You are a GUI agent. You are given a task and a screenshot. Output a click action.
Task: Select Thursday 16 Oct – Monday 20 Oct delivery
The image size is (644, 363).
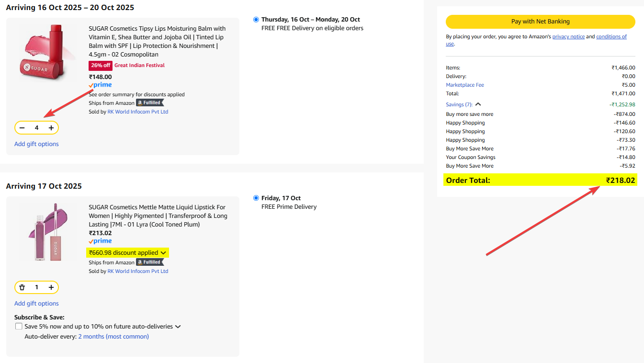[x=256, y=20]
